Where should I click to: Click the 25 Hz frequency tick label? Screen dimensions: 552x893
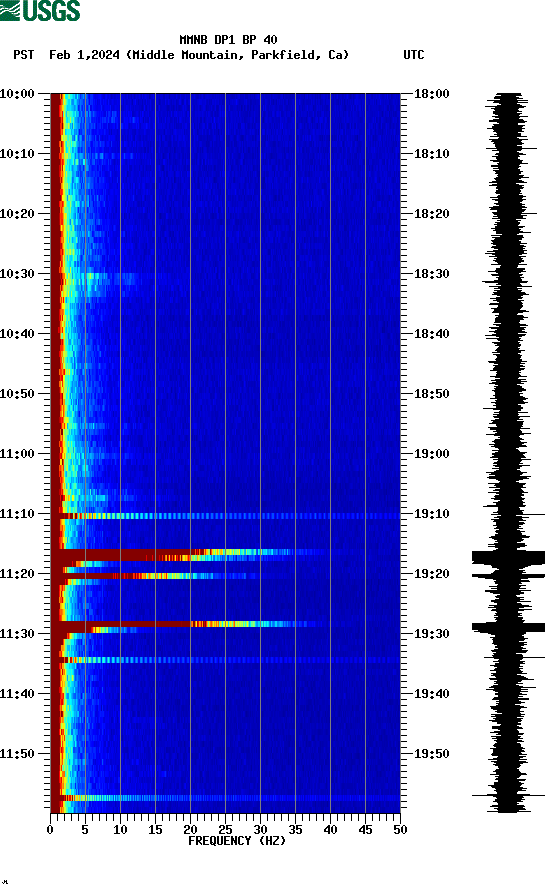[x=225, y=830]
